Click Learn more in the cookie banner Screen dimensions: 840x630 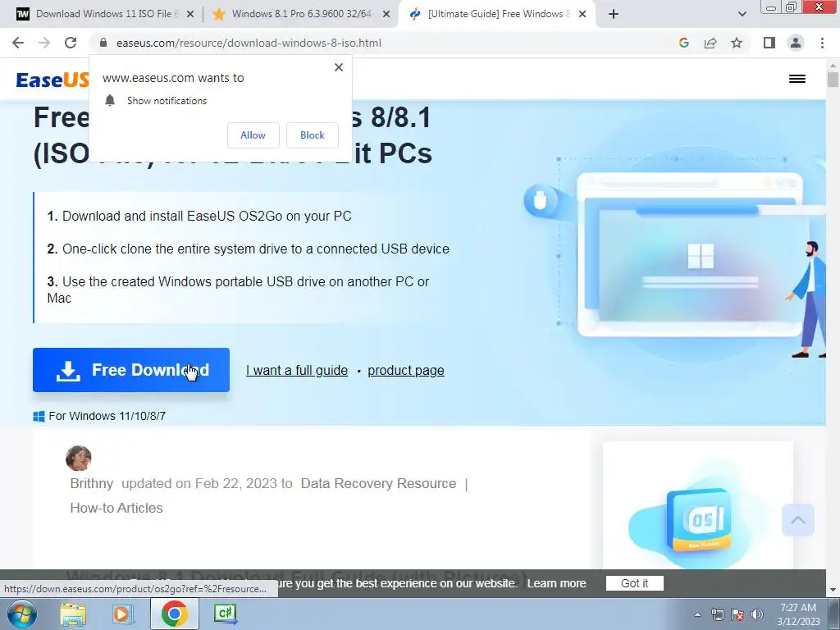pos(557,583)
